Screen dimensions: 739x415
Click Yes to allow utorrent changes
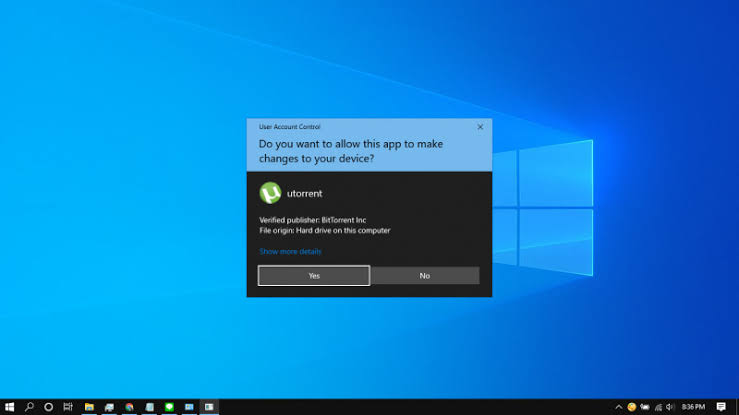[x=314, y=276]
